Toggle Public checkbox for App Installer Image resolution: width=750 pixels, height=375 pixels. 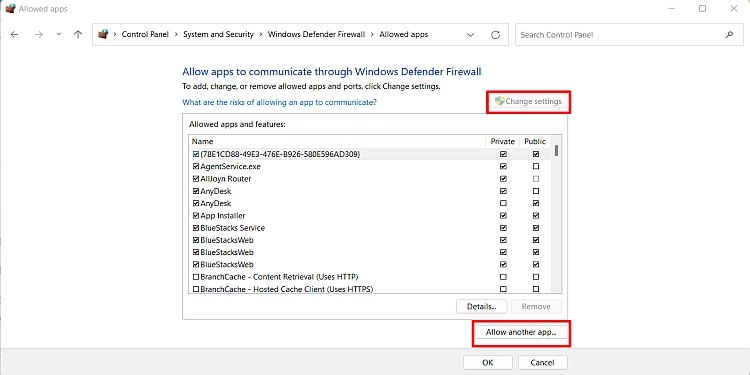pos(536,216)
